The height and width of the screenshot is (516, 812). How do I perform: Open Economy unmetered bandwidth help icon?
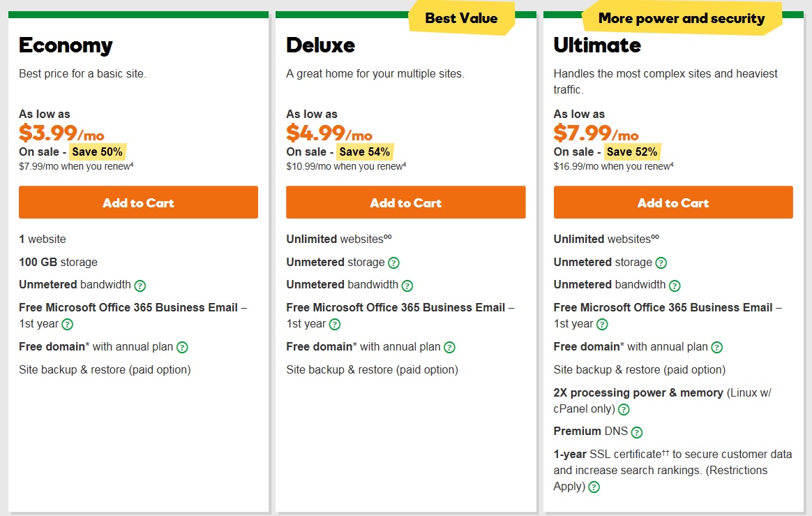click(140, 286)
